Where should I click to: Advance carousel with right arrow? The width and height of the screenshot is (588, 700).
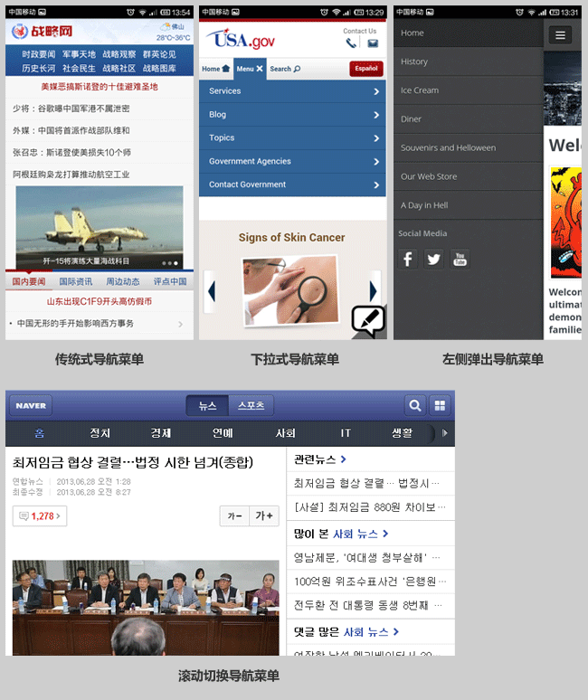point(374,290)
